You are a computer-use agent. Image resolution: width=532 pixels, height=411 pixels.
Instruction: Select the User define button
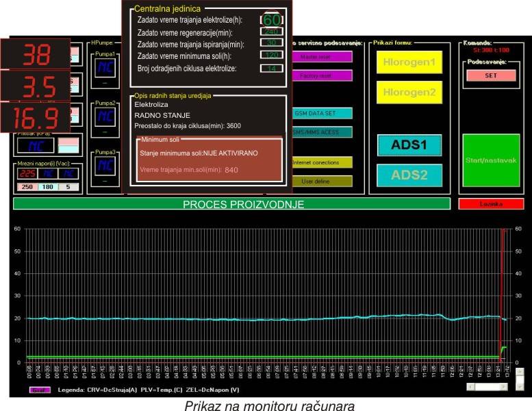point(321,181)
